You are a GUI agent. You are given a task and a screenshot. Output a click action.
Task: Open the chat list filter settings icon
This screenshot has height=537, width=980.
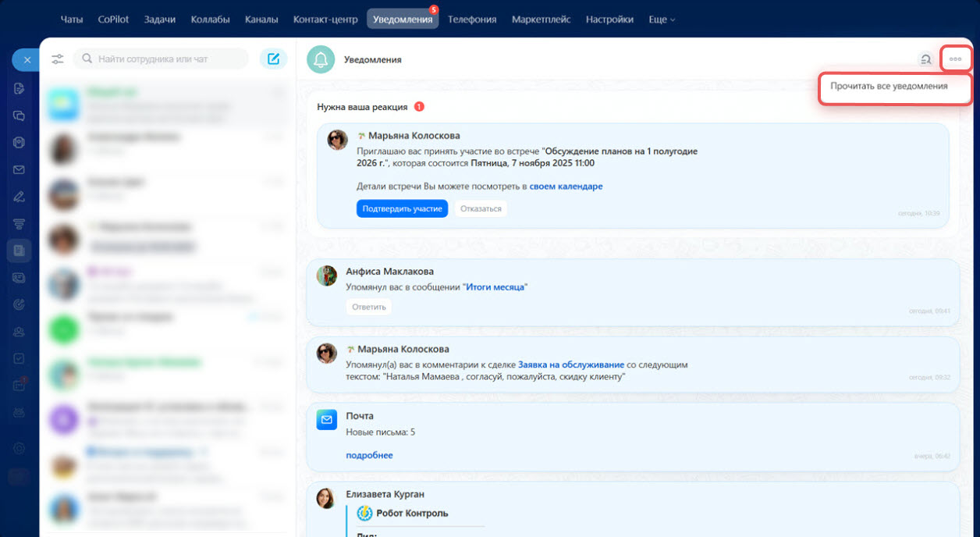click(x=58, y=59)
